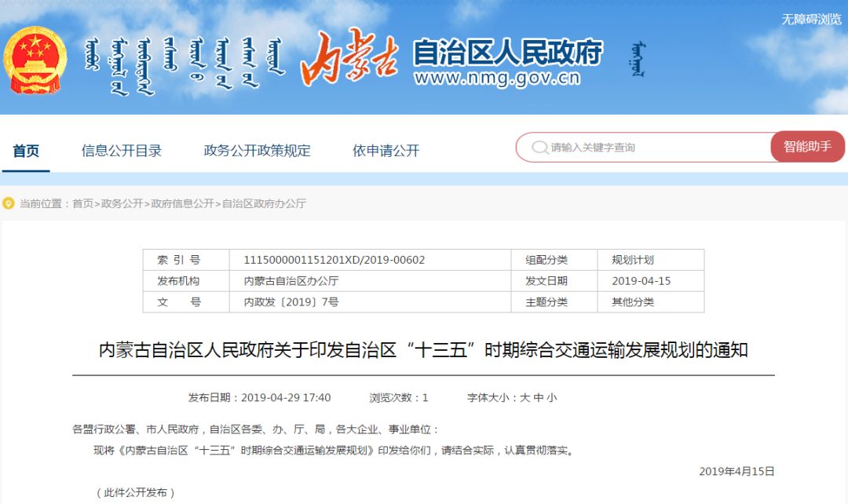Viewport: 848px width, 504px height.
Task: Click the 智能助手 button
Action: (x=807, y=146)
